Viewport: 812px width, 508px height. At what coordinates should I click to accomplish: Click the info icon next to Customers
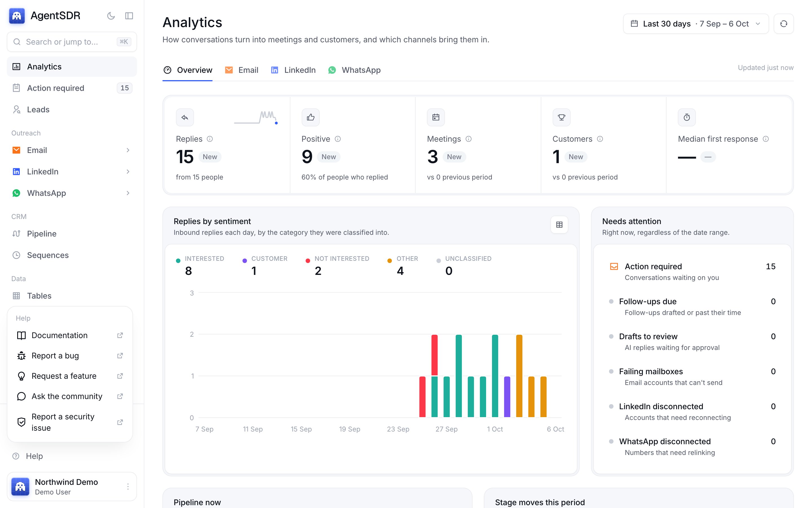[x=600, y=139]
